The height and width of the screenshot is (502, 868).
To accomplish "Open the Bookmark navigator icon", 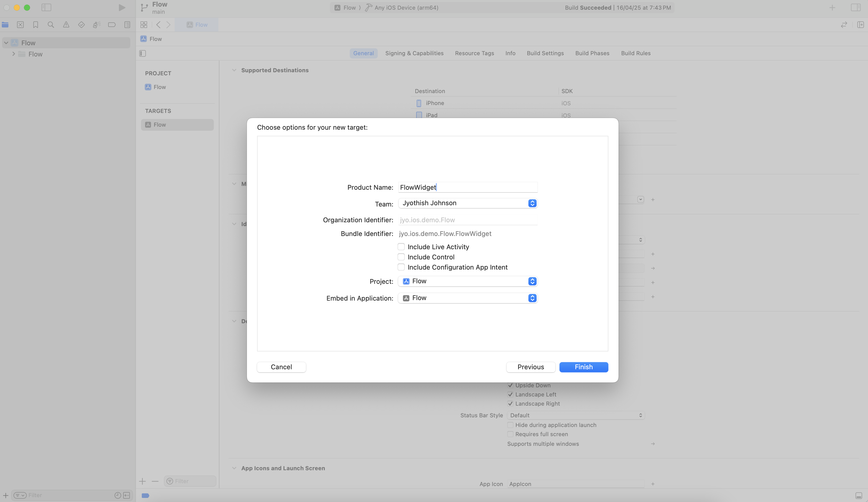I will tap(35, 25).
